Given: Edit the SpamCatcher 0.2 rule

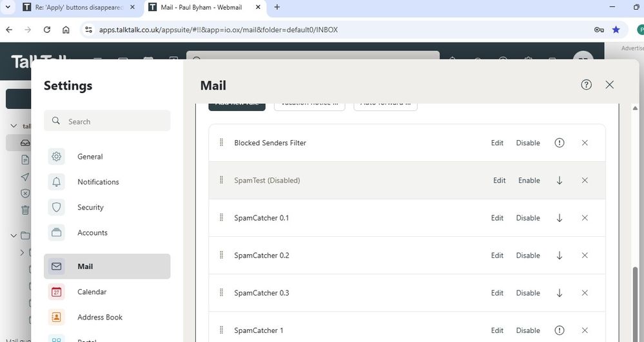Looking at the screenshot, I should click(x=496, y=256).
